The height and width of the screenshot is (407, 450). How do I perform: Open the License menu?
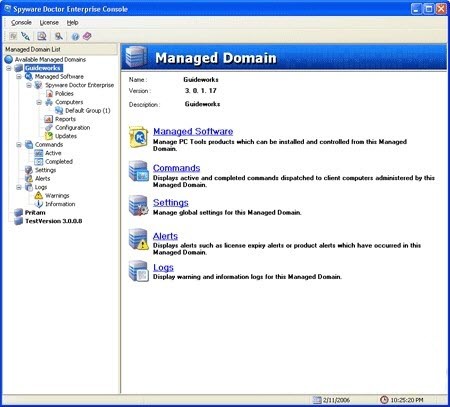tap(49, 23)
